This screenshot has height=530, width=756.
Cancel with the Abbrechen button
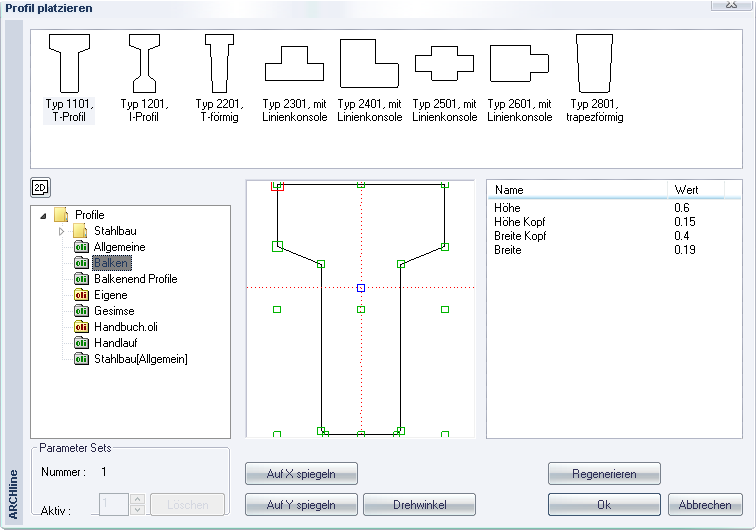(x=705, y=504)
